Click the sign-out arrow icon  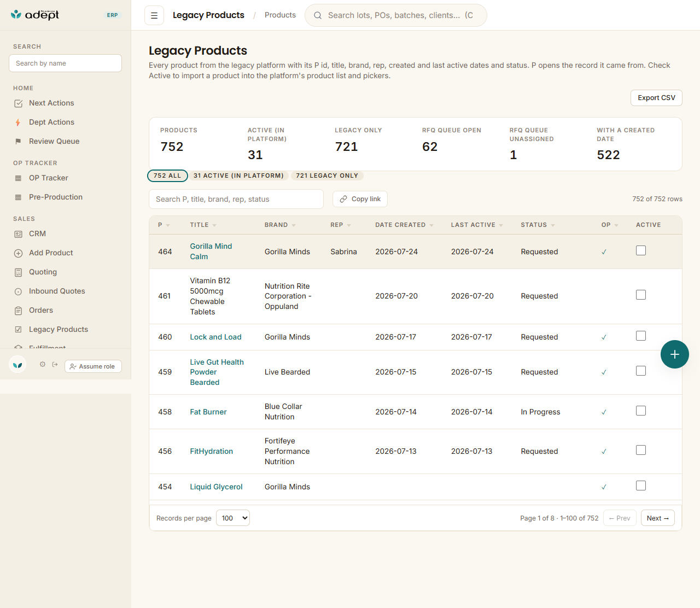[x=55, y=364]
